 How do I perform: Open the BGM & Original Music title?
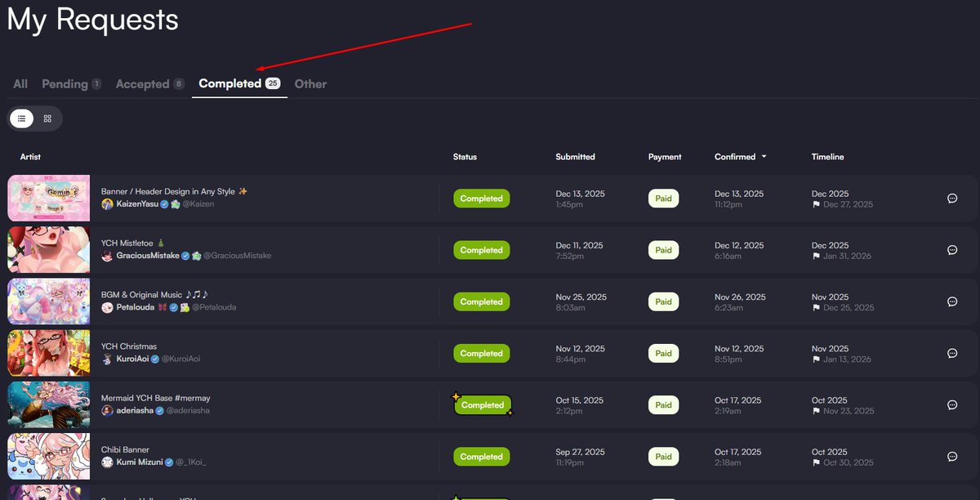pos(154,294)
